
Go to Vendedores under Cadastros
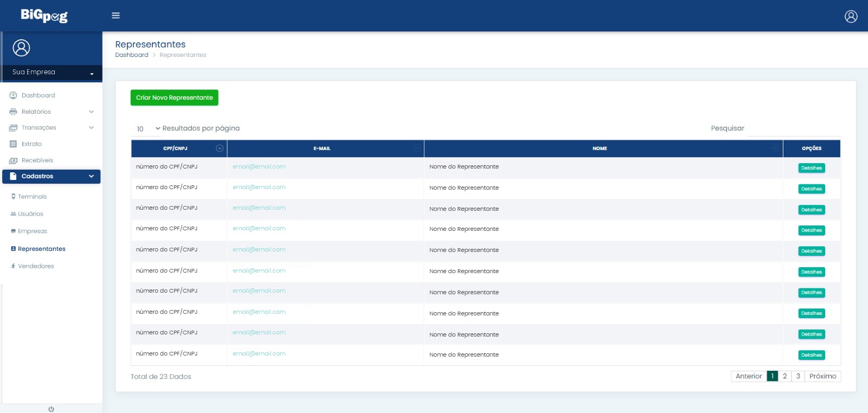tap(36, 266)
